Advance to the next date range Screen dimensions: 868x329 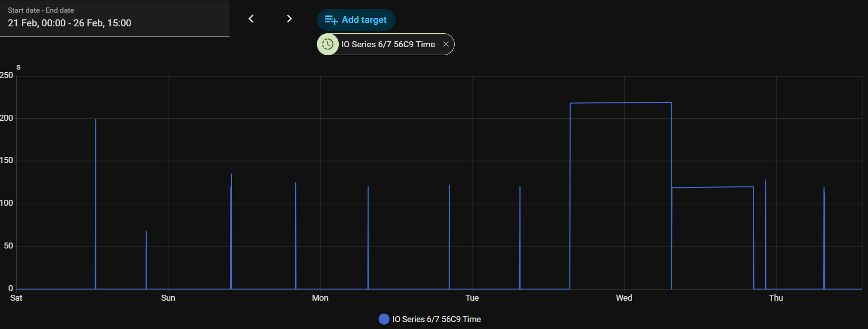[289, 19]
